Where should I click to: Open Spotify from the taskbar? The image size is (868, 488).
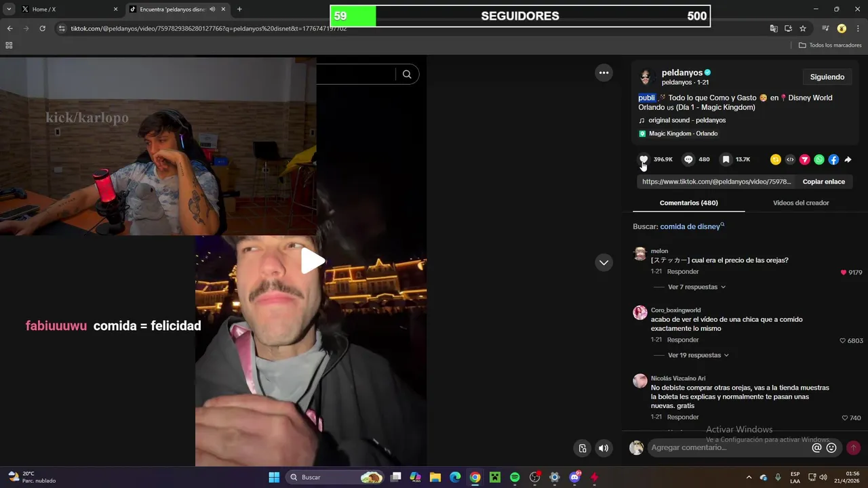(515, 477)
